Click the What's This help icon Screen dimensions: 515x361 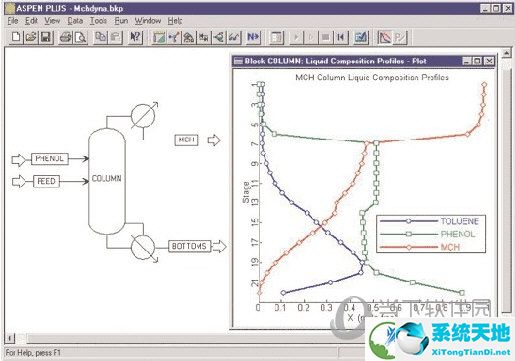tap(135, 37)
